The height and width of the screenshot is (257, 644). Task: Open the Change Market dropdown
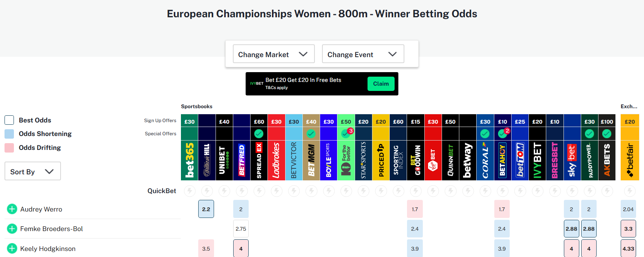click(273, 54)
